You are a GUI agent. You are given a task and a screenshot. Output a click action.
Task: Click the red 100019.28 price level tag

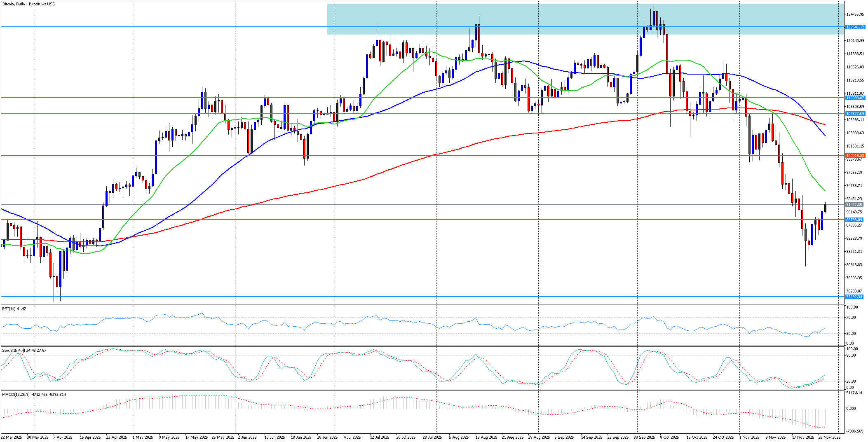point(855,155)
